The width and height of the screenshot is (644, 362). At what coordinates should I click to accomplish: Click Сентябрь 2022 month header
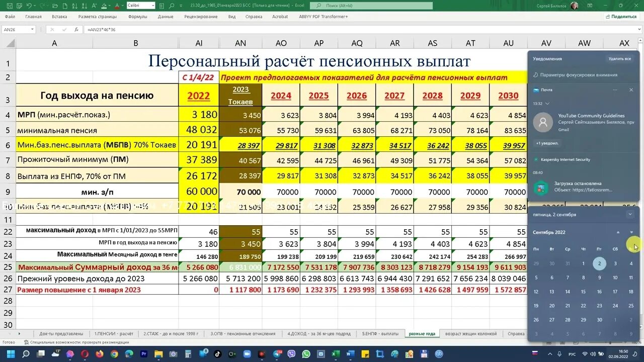point(549,232)
